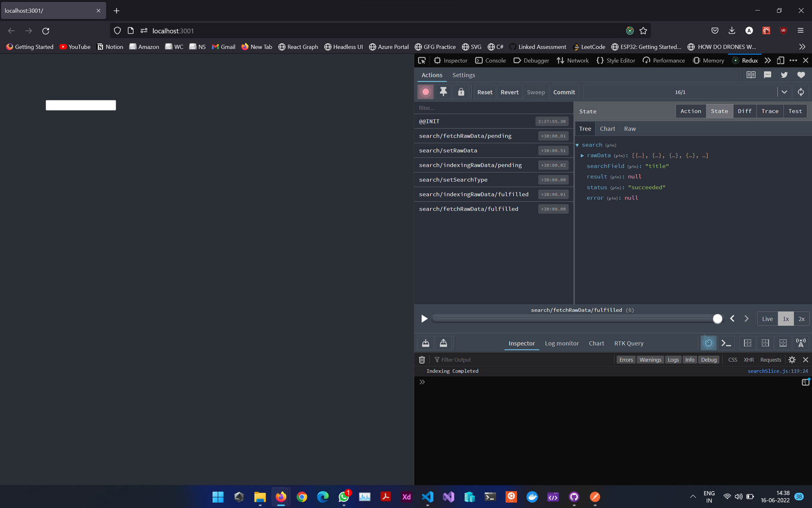Click the remote broadcast antenna icon

point(801,343)
